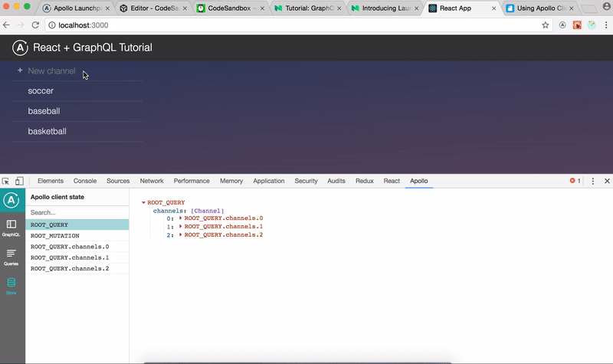The image size is (613, 364).
Task: Click the Apollo logo in devtools sidebar
Action: 11,200
